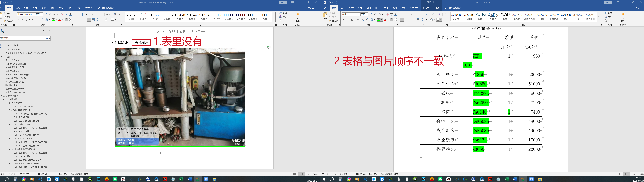Click the 登录 button in left Word
The height and width of the screenshot is (182, 644).
(283, 3)
